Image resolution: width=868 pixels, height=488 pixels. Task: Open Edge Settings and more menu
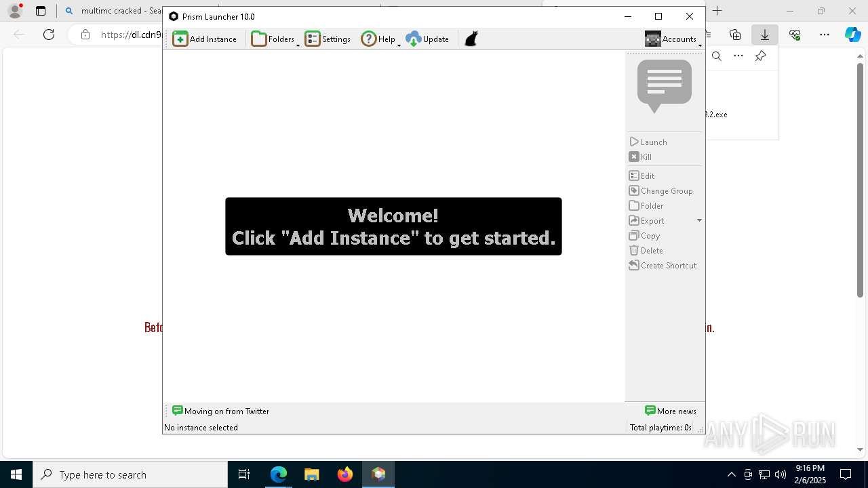coord(825,35)
